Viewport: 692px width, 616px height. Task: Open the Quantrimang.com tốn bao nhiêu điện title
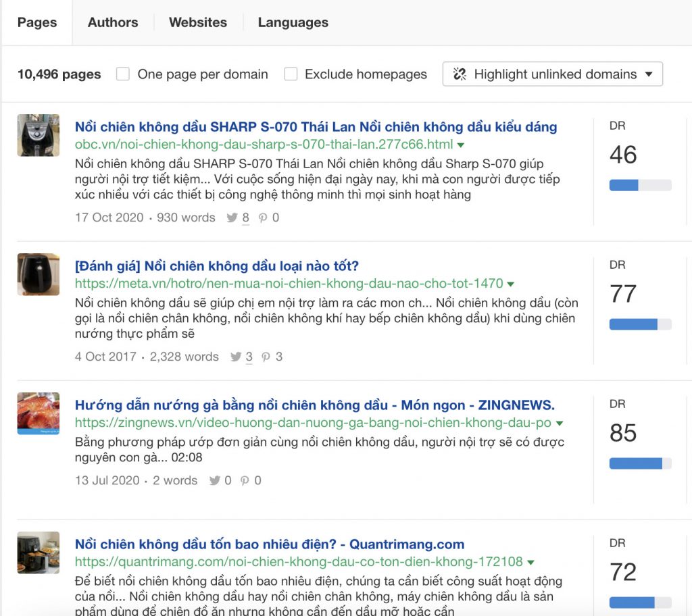click(270, 544)
